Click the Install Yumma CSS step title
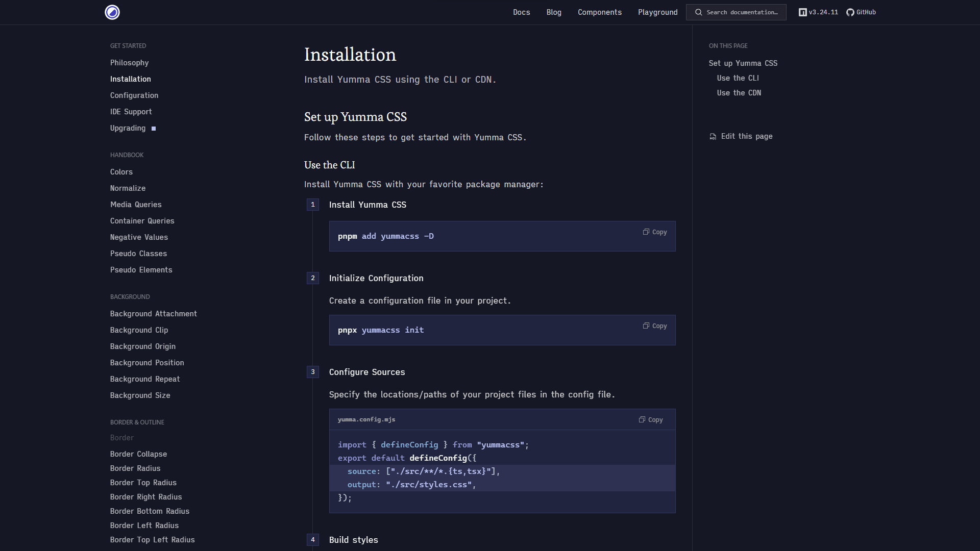 [x=368, y=205]
